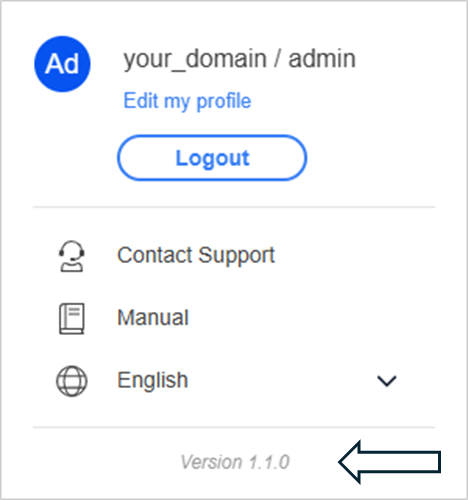Select the your_domain portion of account name
Viewport: 468px width, 500px height.
point(195,60)
